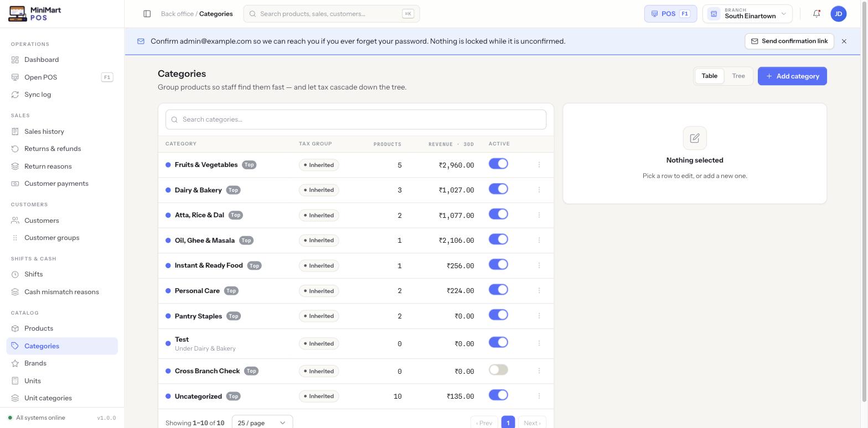Open row actions for Pantry Staples

pyautogui.click(x=539, y=316)
